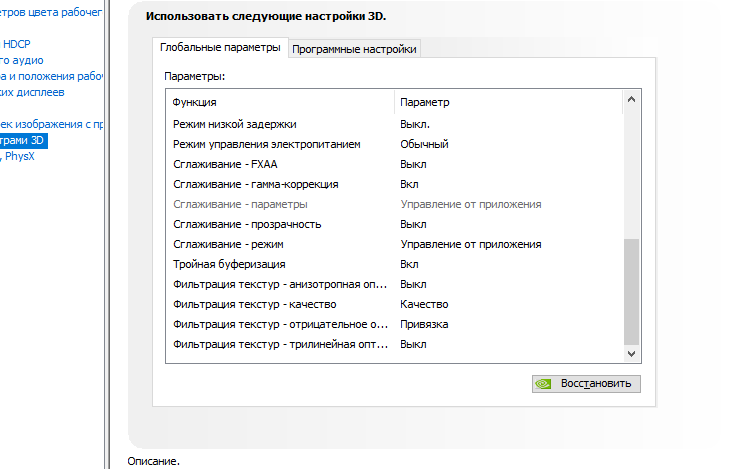The height and width of the screenshot is (469, 730).
Task: Click the Восстановить button
Action: (586, 384)
